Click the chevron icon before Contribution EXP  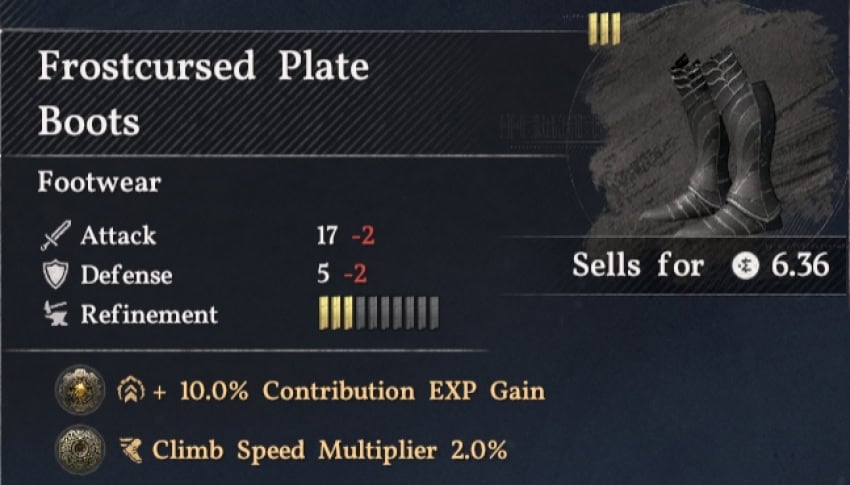coord(131,391)
